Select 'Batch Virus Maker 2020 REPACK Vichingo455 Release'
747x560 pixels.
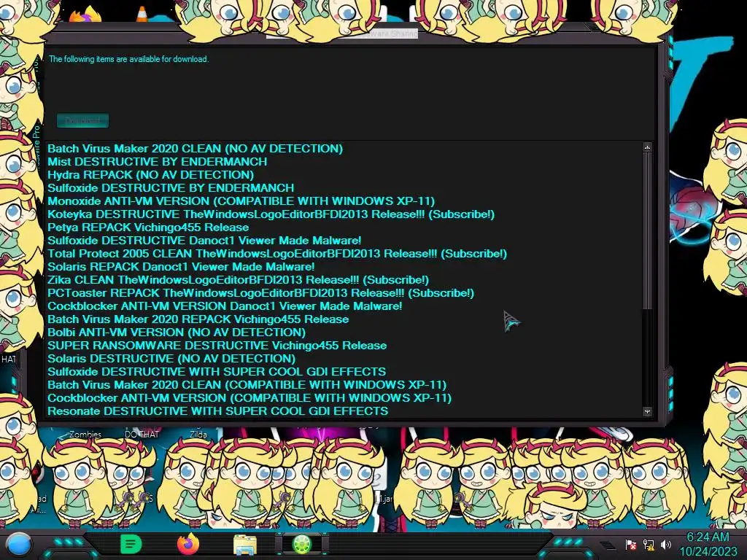[198, 319]
